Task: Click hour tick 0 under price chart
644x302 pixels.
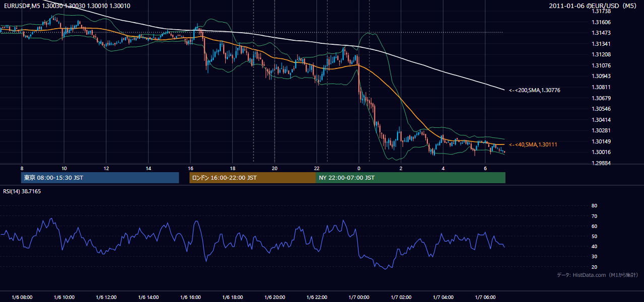Action: 358,168
